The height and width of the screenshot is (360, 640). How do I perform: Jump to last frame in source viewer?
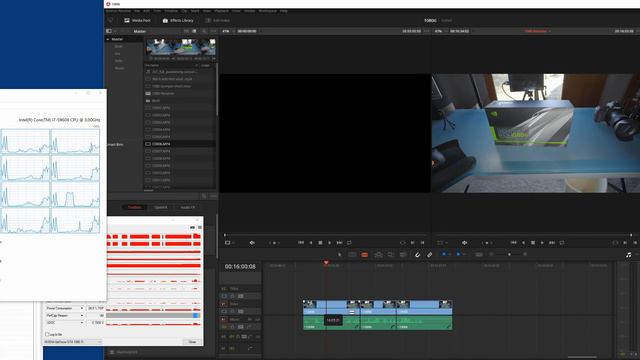point(340,242)
